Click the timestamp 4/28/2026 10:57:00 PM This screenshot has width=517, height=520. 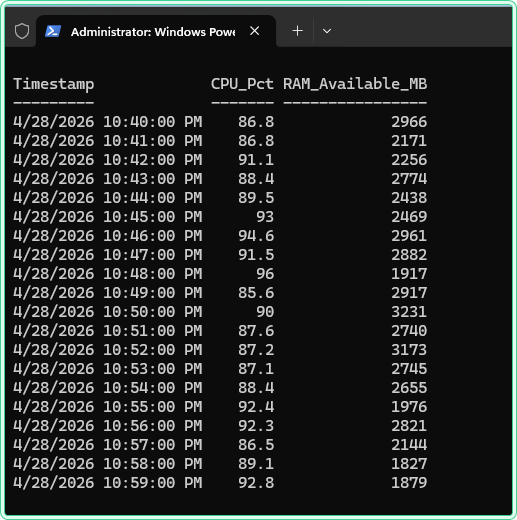[108, 445]
